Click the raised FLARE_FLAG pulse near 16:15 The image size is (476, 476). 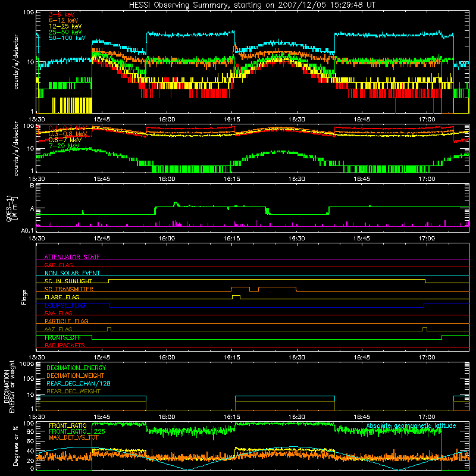(236, 297)
